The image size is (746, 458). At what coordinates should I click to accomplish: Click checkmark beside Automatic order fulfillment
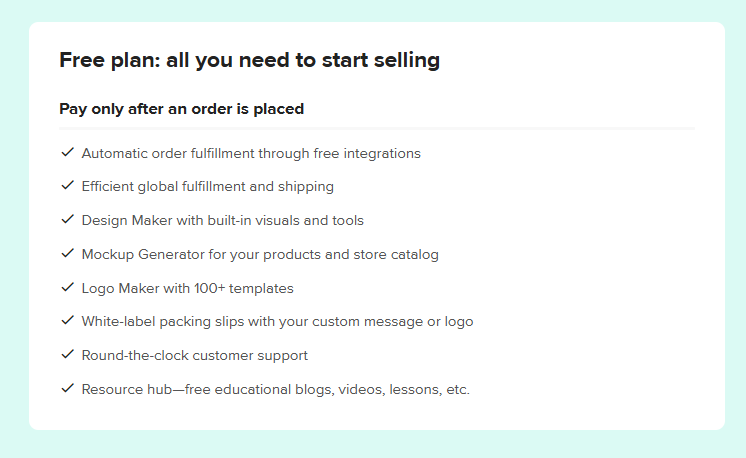pos(68,152)
